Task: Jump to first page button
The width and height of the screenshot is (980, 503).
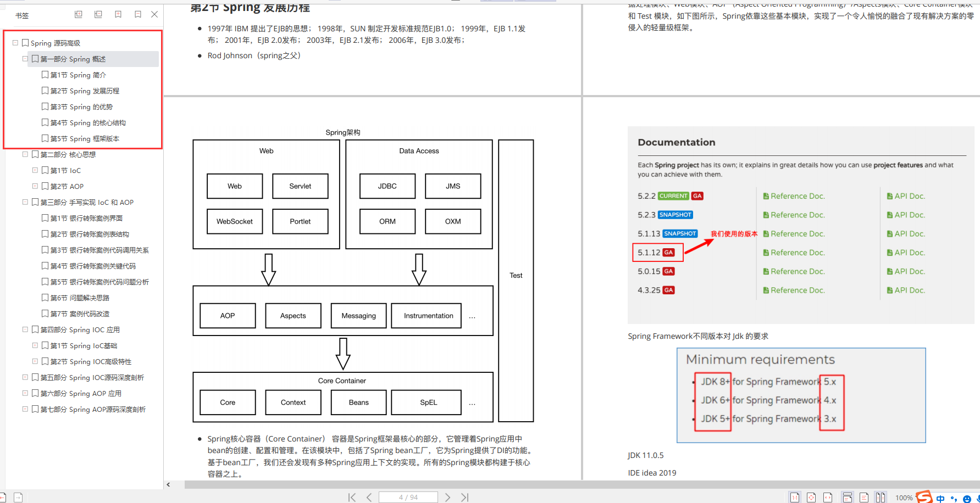Action: pyautogui.click(x=352, y=497)
